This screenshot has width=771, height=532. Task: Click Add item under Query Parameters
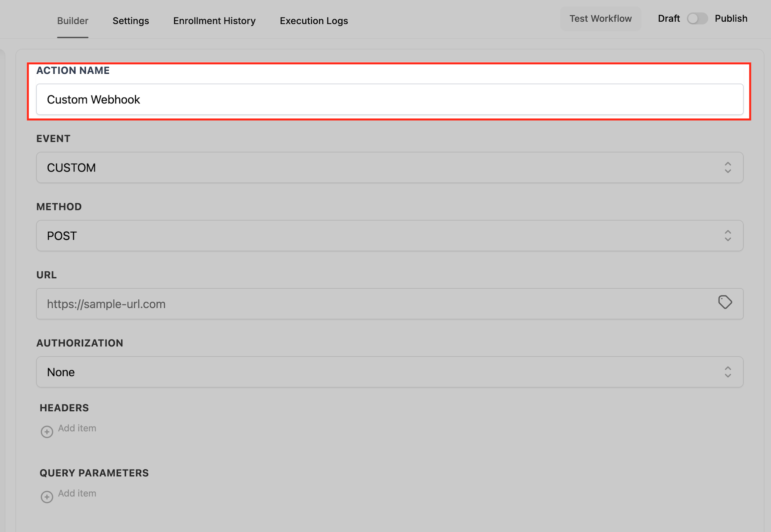click(x=77, y=493)
